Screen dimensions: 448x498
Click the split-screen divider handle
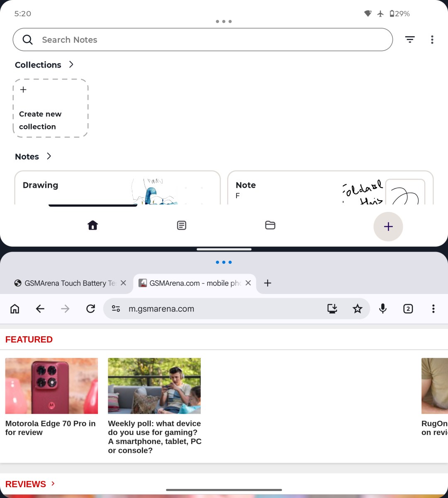point(224,249)
